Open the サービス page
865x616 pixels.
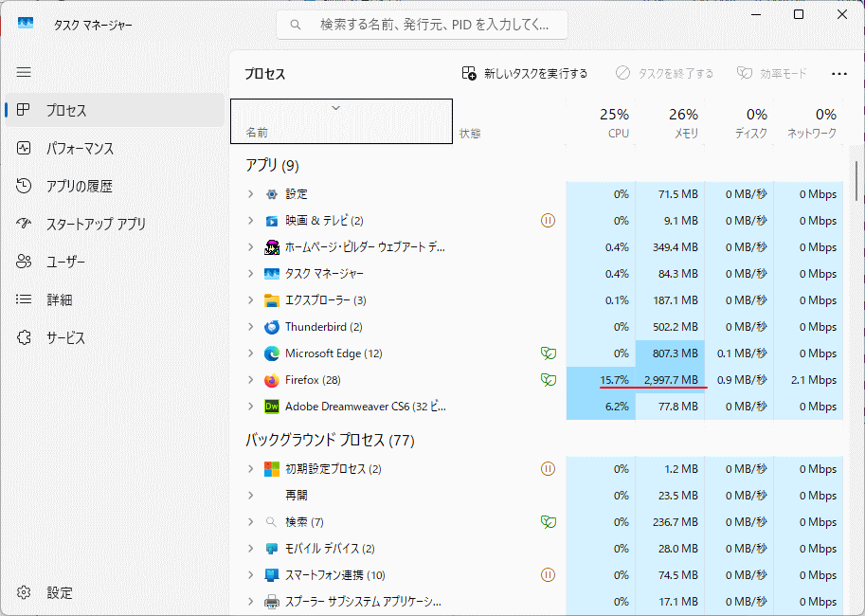(115, 337)
